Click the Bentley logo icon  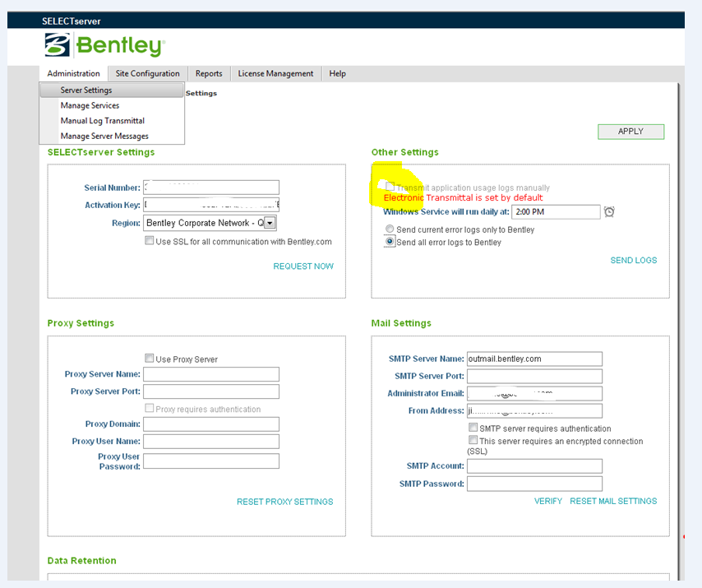click(x=58, y=44)
